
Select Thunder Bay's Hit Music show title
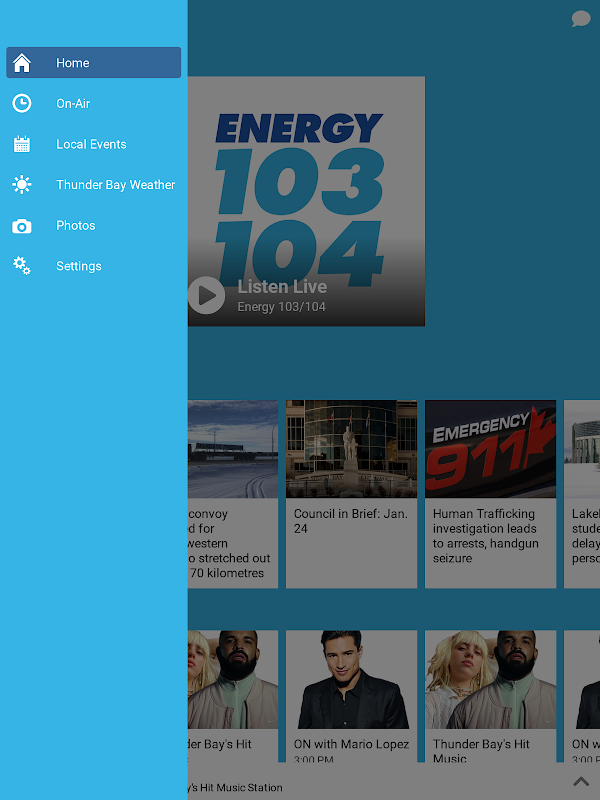point(481,751)
